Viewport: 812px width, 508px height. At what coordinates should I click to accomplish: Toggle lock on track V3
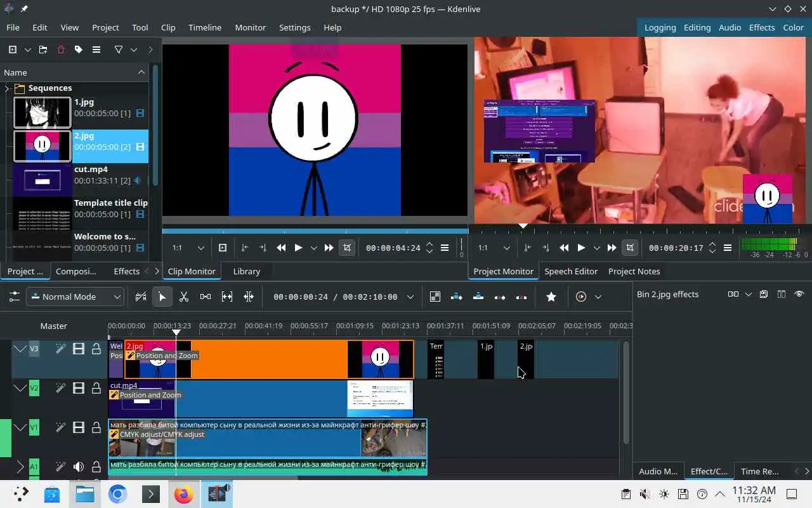96,349
